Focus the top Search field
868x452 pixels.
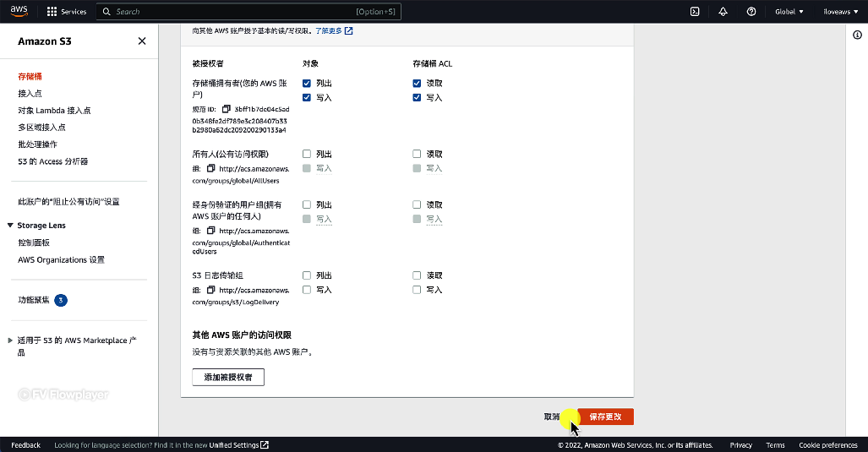pos(248,12)
